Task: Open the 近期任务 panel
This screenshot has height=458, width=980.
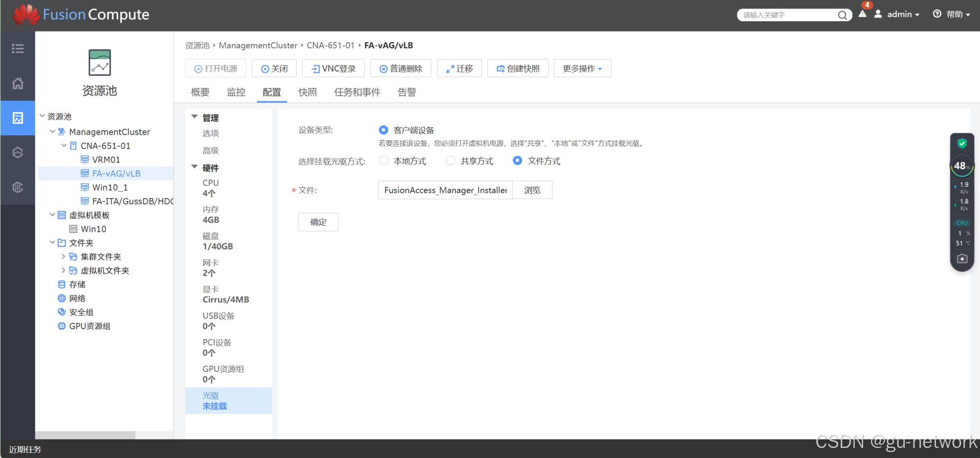Action: click(x=25, y=449)
